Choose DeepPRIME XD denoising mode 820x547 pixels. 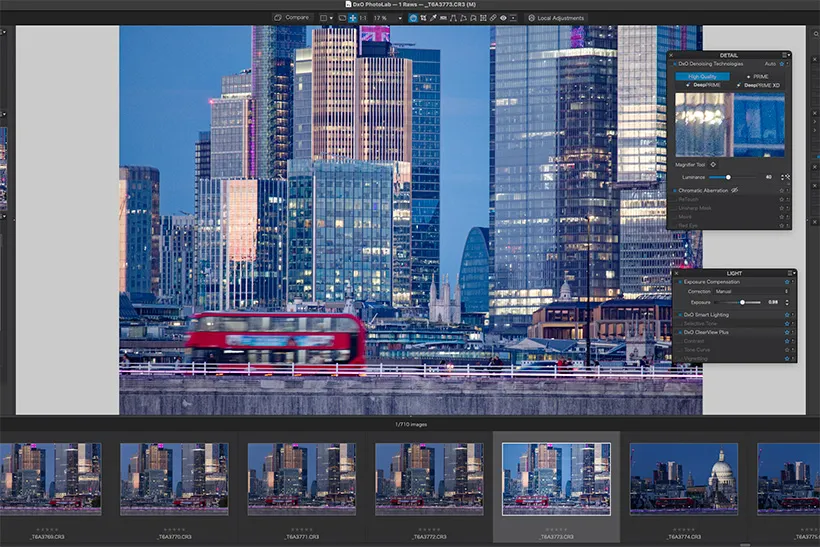click(x=758, y=85)
